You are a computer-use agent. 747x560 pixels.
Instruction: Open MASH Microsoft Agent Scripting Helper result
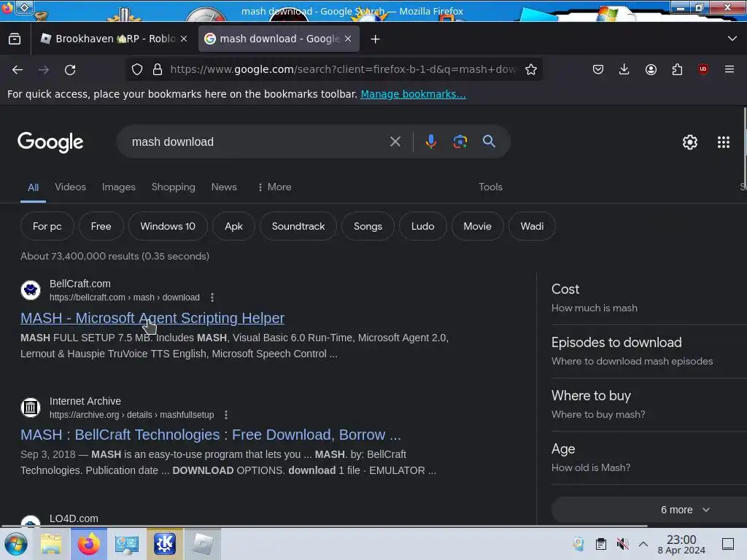pos(152,318)
